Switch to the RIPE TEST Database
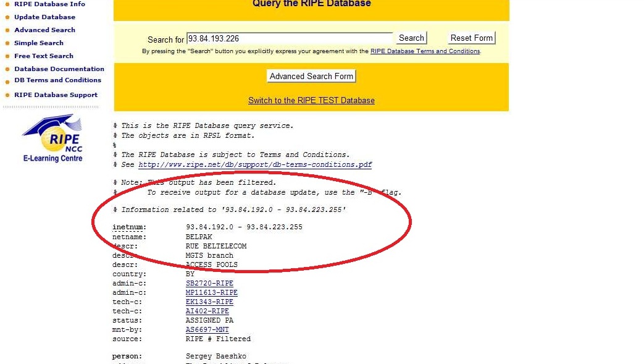Screen dimensions: 644x364 (311, 101)
